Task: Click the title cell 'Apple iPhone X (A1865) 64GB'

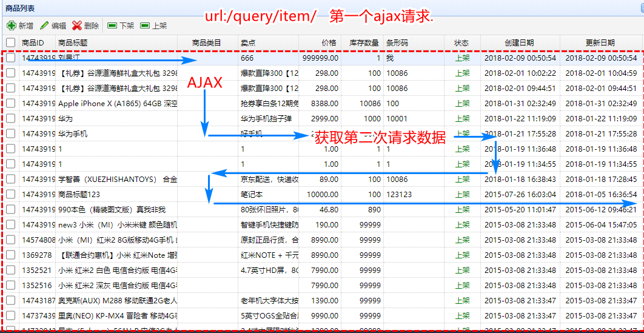Action: pos(116,104)
